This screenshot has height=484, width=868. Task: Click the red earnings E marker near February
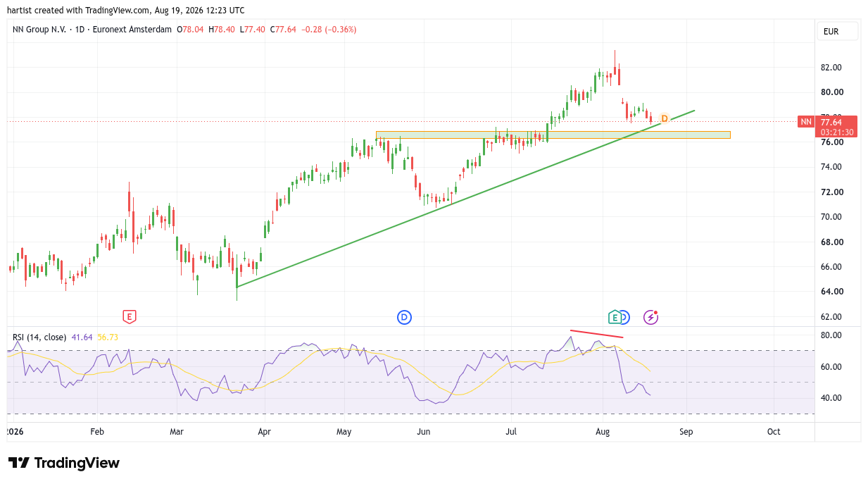click(129, 317)
